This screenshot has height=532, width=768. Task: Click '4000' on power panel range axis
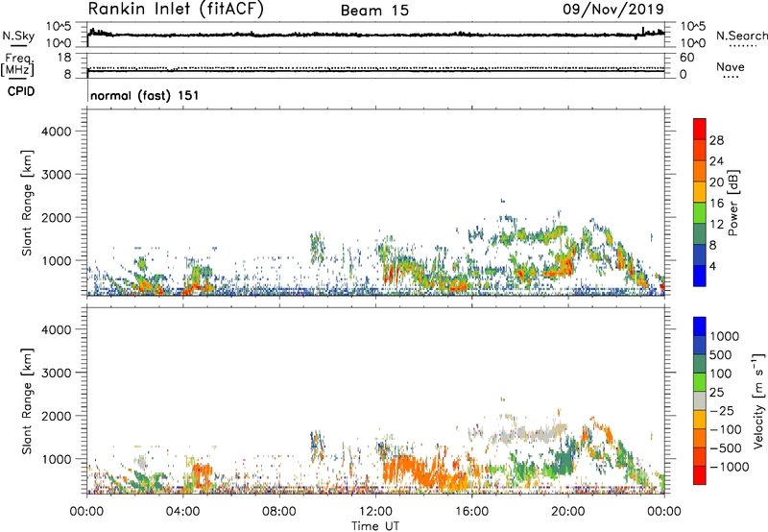click(56, 132)
